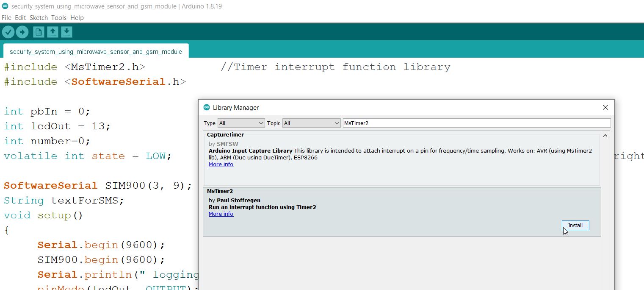Image resolution: width=644 pixels, height=290 pixels.
Task: Click author name Paul Stoffregen
Action: pyautogui.click(x=238, y=200)
